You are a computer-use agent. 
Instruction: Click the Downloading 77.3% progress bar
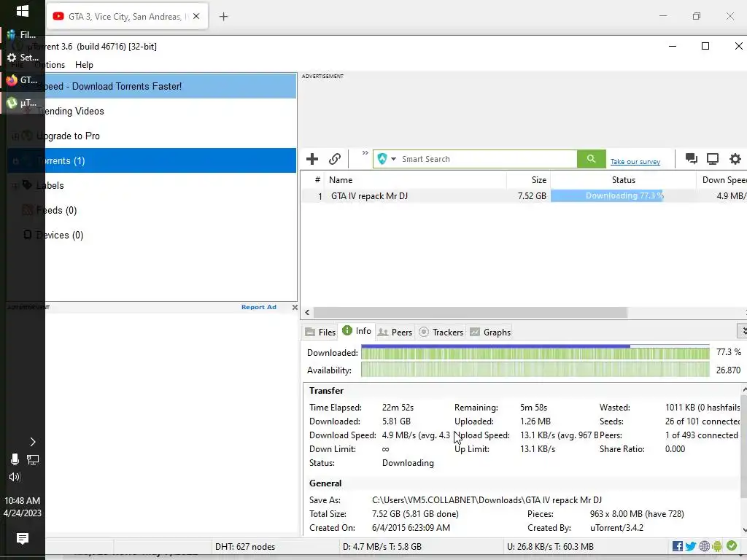pos(623,195)
